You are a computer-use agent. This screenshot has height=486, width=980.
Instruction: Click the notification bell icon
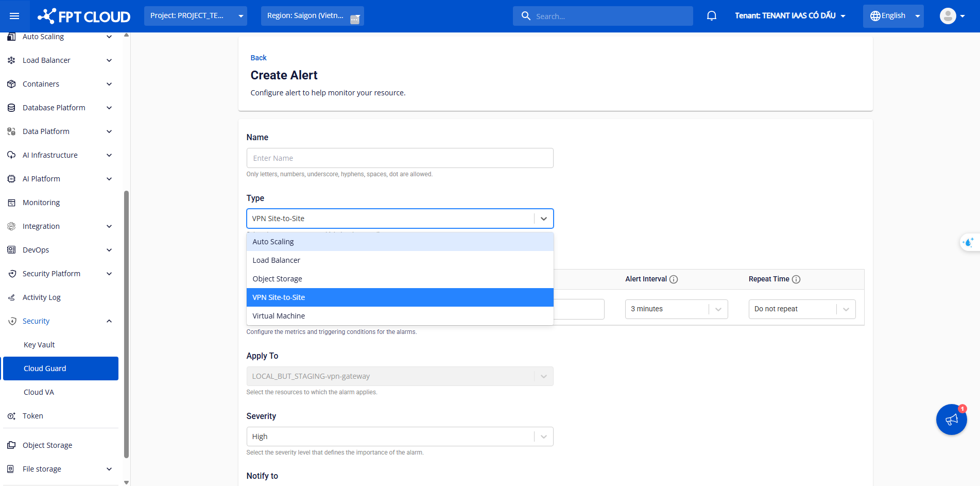point(711,16)
